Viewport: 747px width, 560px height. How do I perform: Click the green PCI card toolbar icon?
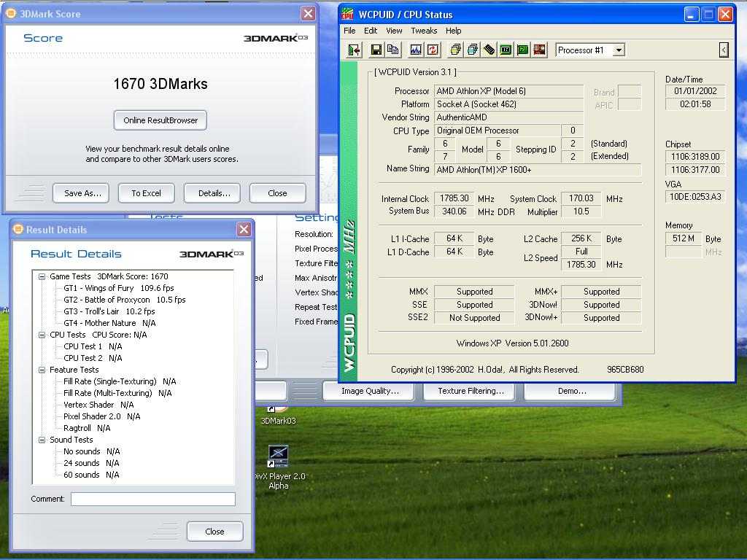coord(522,50)
